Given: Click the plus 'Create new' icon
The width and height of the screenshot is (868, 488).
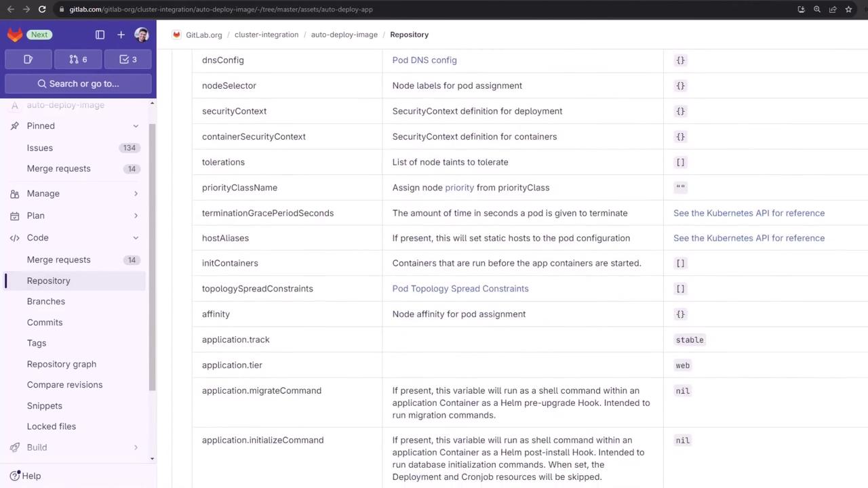Looking at the screenshot, I should [121, 35].
